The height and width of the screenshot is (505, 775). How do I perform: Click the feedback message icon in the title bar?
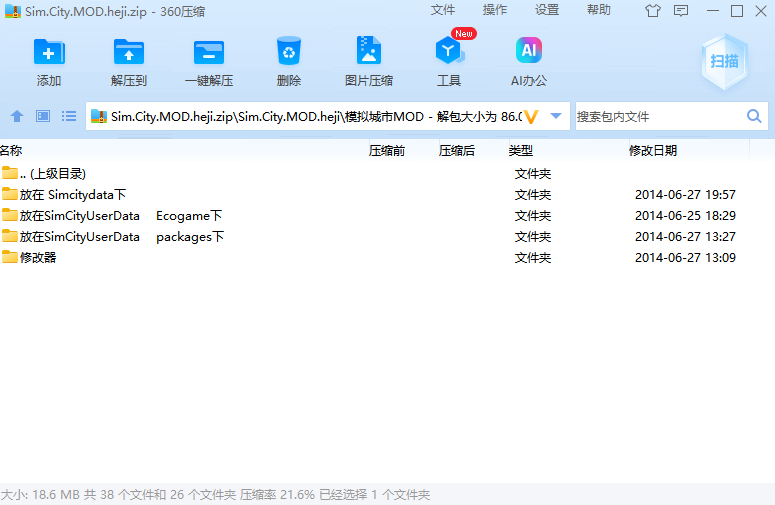(x=681, y=11)
